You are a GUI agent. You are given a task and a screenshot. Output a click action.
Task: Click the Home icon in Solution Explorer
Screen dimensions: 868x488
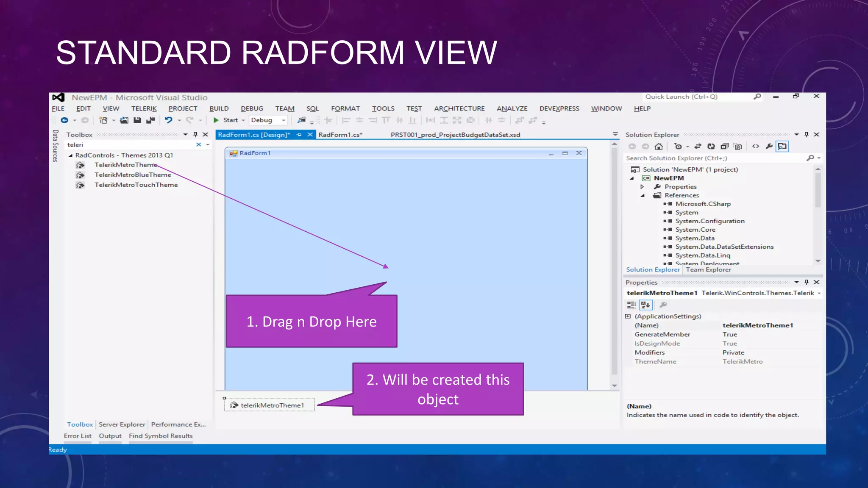point(659,147)
